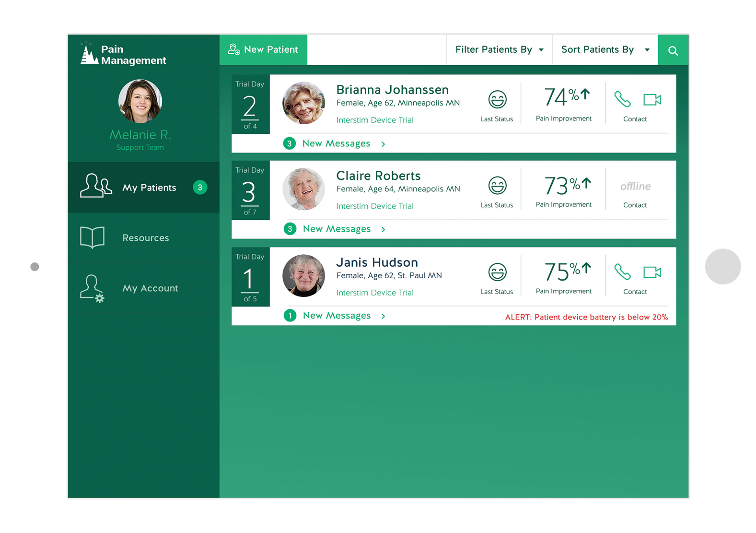Open Janis Hudson's patient photo
The height and width of the screenshot is (533, 756).
(303, 275)
